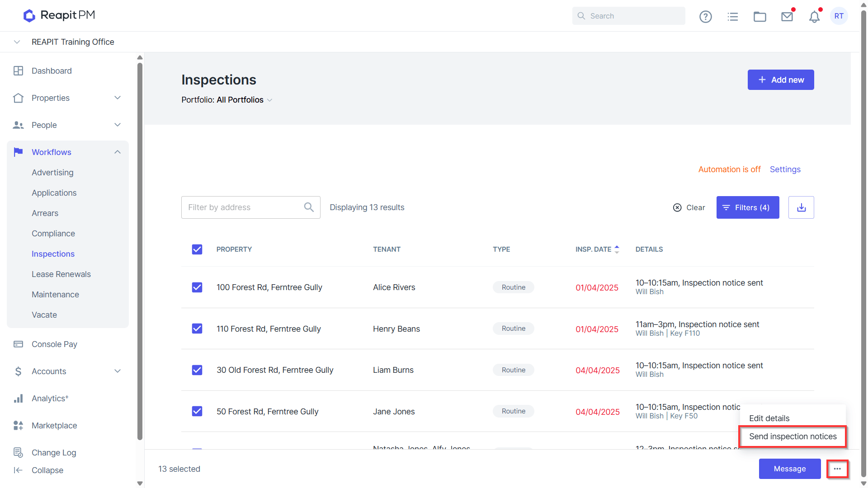Open the inspection Settings link

(785, 169)
